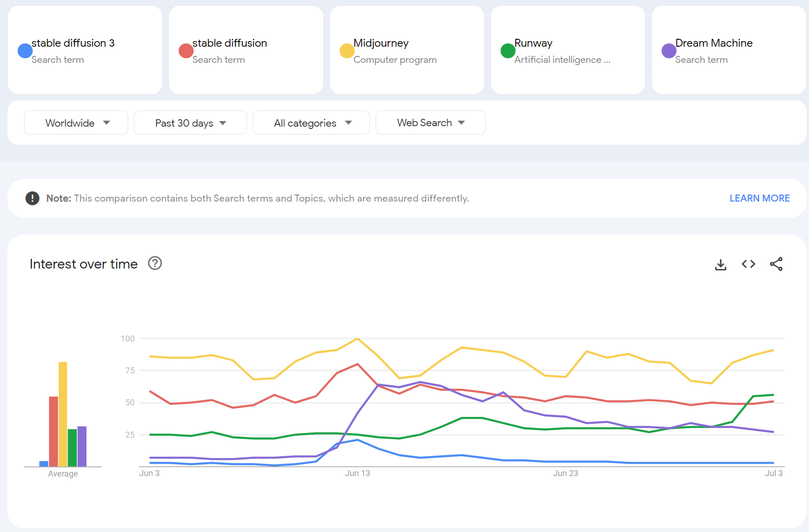This screenshot has width=809, height=532.
Task: Open the Worldwide region dropdown
Action: (76, 123)
